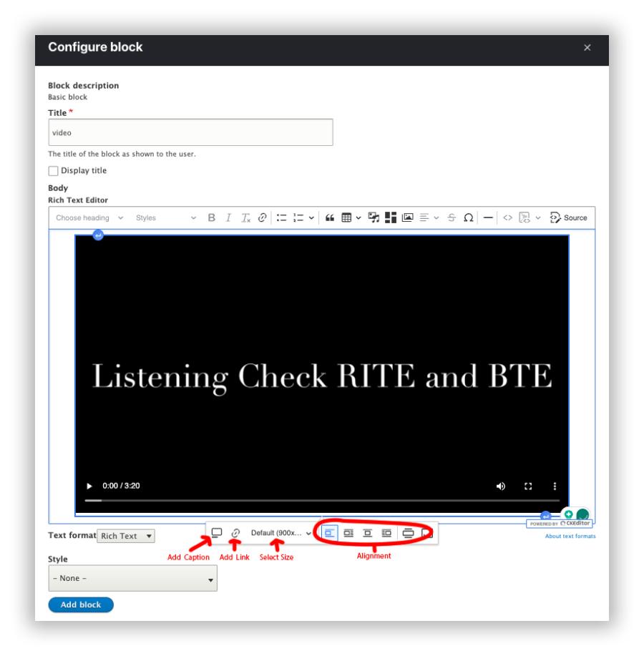This screenshot has width=644, height=656.
Task: Open the code block language dropdown arrow
Action: click(x=538, y=218)
